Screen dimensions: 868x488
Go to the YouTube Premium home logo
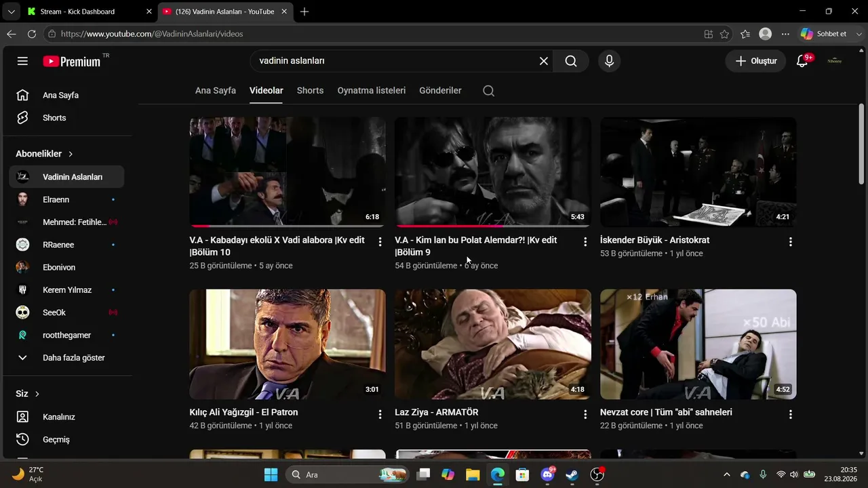(x=72, y=61)
